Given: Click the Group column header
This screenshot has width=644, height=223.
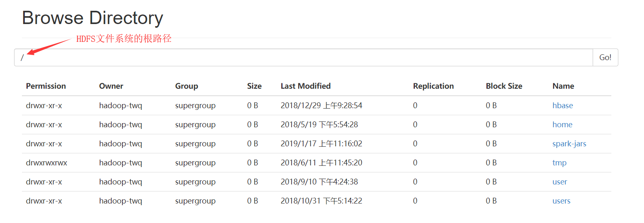Looking at the screenshot, I should tap(187, 86).
